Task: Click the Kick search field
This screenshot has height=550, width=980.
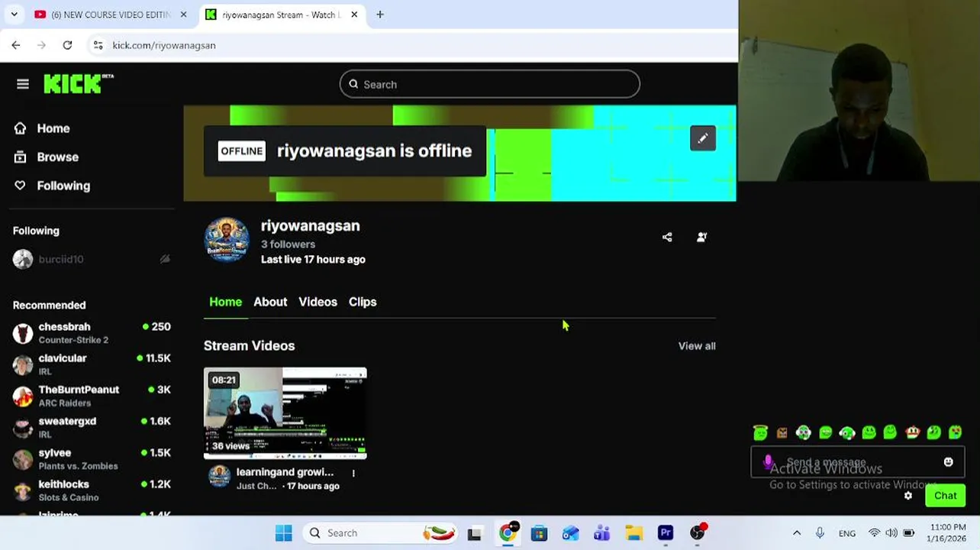Action: (490, 84)
